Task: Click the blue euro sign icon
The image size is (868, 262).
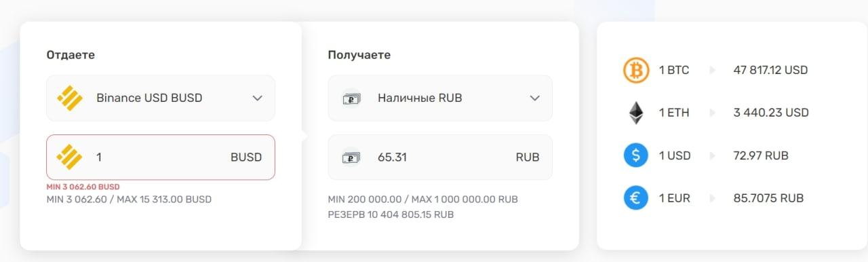Action: pos(636,198)
